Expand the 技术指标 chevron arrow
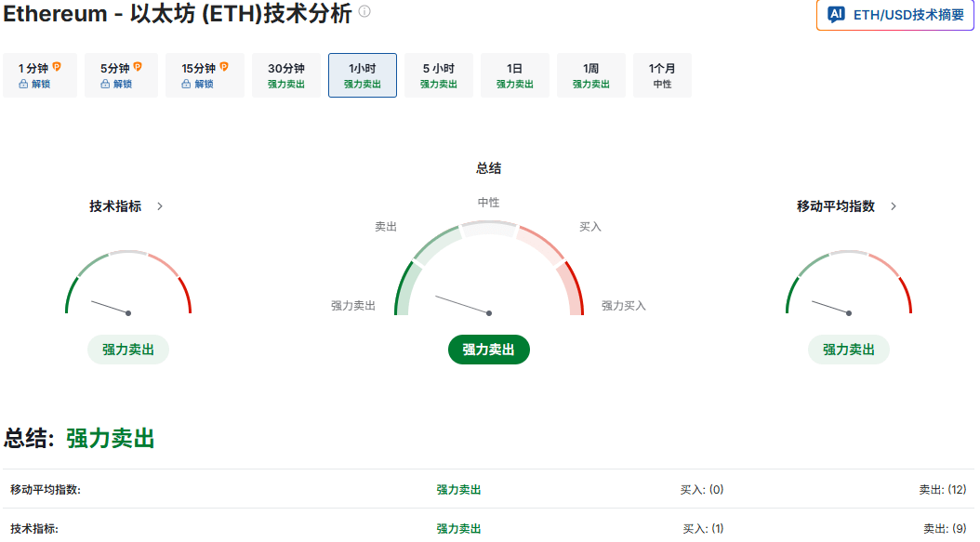 pos(160,206)
